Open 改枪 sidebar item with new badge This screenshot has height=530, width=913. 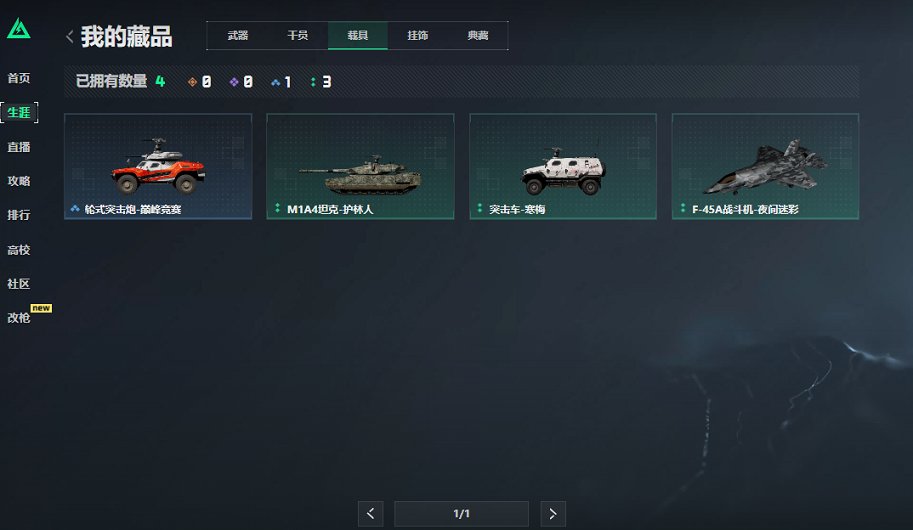19,317
